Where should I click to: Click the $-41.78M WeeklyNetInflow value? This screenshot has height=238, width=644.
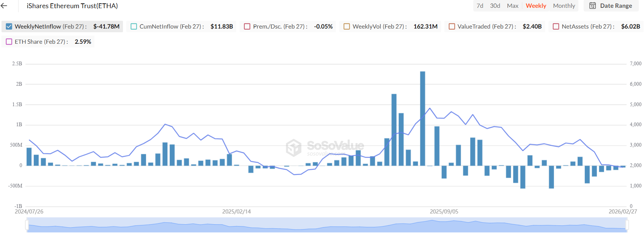point(106,26)
